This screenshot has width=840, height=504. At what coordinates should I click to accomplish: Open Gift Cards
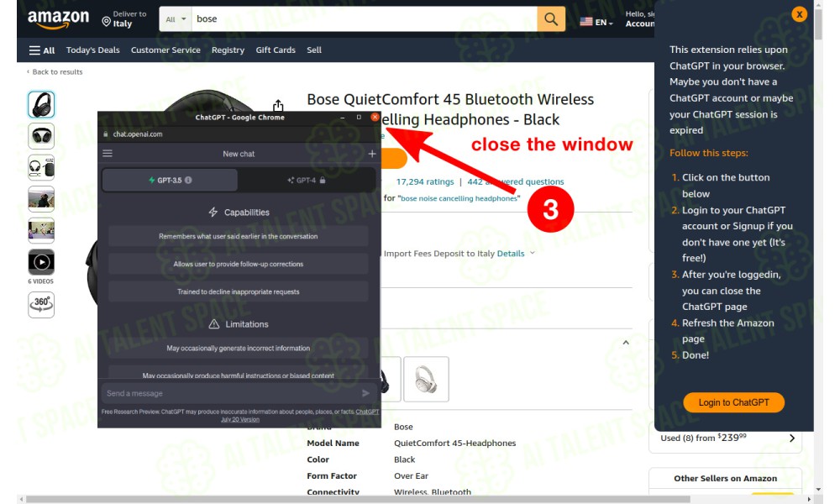[276, 50]
